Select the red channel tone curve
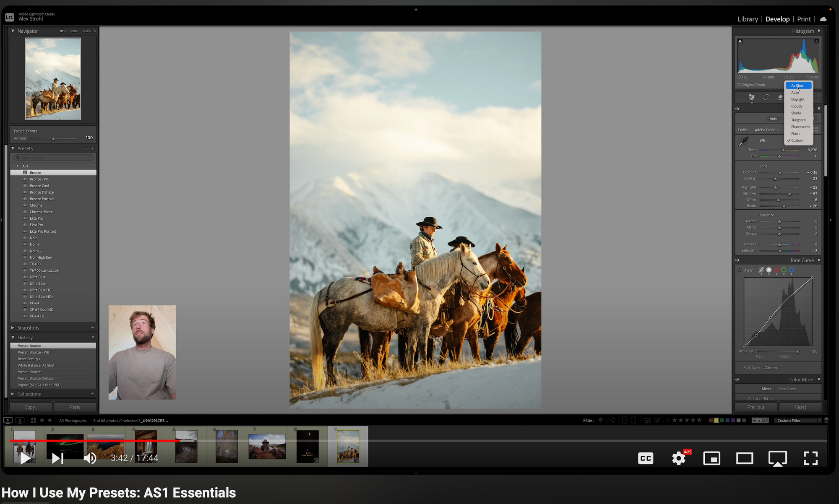 click(x=776, y=270)
